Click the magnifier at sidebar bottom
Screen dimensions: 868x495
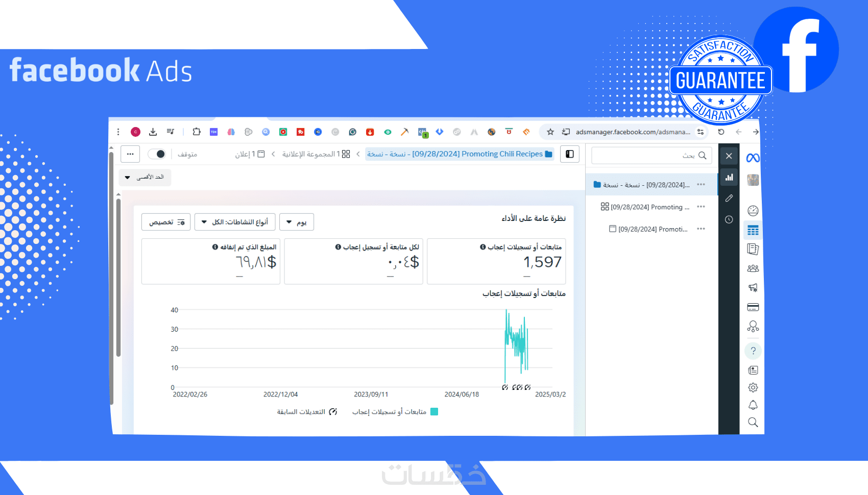(753, 422)
